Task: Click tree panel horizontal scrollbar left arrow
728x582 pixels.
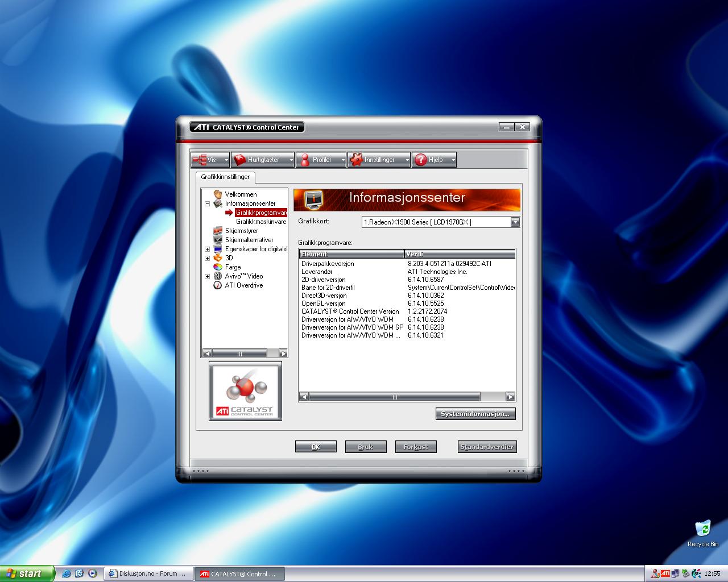Action: (207, 354)
